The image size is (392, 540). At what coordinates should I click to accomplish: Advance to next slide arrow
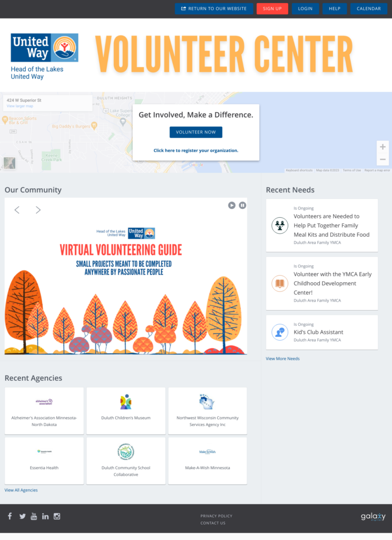point(38,210)
